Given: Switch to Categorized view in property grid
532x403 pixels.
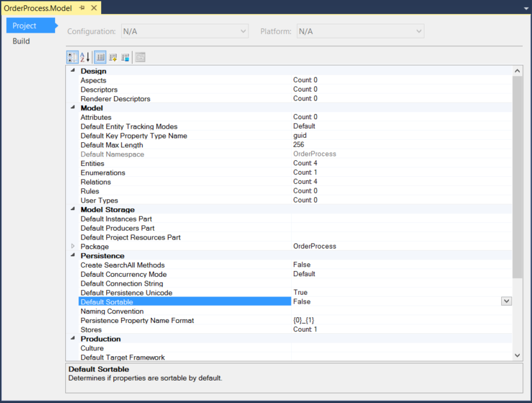Looking at the screenshot, I should 72,58.
